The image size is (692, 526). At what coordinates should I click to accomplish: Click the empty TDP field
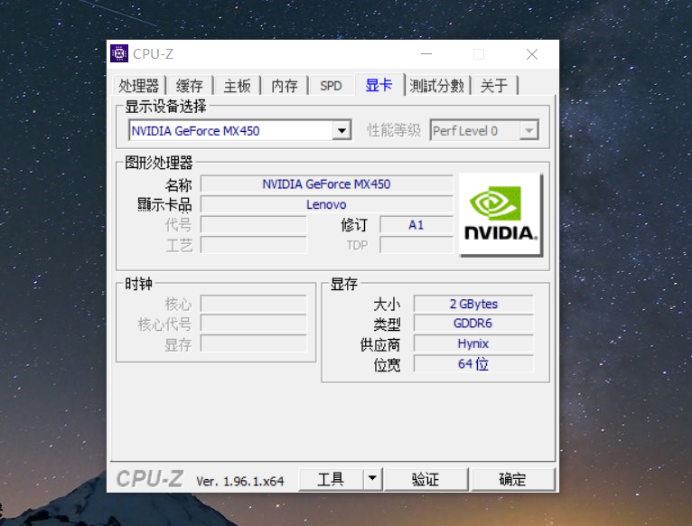click(x=416, y=245)
